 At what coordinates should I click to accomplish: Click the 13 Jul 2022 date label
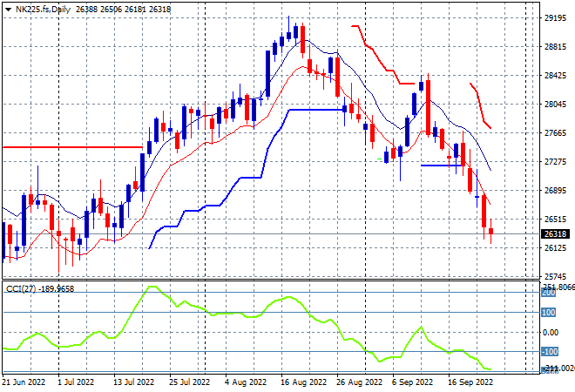click(x=134, y=382)
